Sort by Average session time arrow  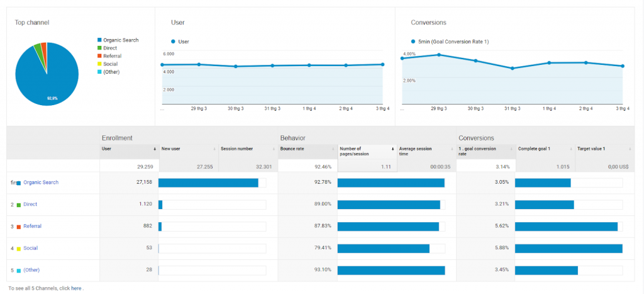452,149
